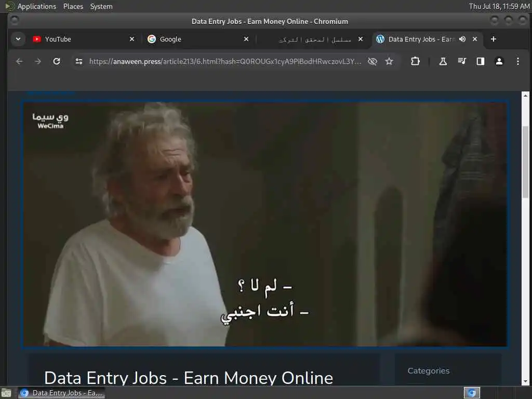Click the Data Entry Jobs article heading
Image resolution: width=532 pixels, height=399 pixels.
tap(189, 378)
